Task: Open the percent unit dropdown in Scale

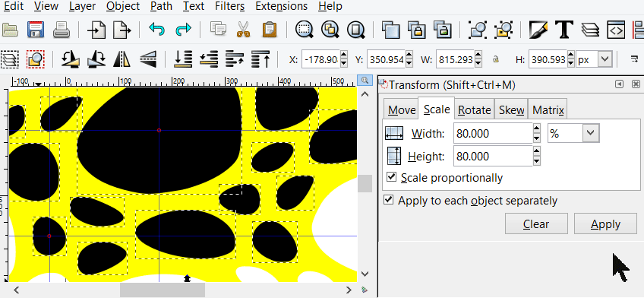Action: (x=573, y=133)
